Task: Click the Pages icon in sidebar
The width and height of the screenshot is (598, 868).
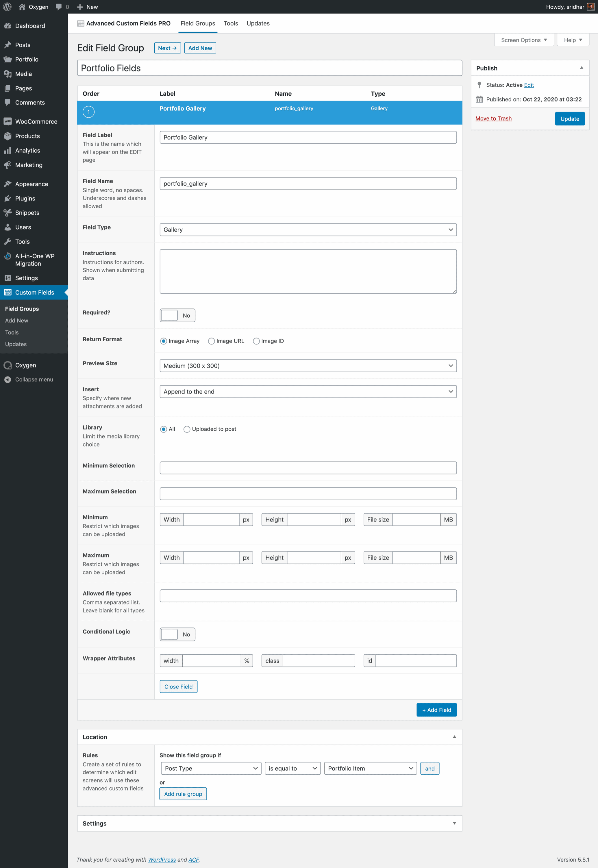Action: (8, 88)
